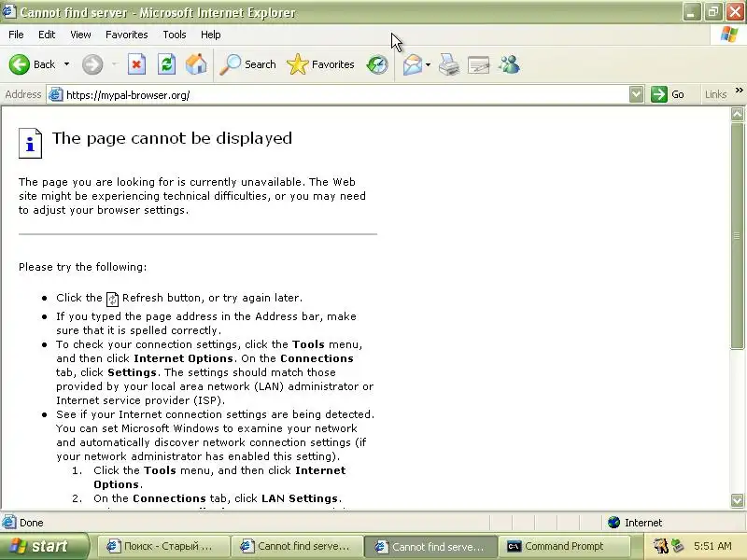Click the Internet zone globe icon in status bar

point(613,523)
